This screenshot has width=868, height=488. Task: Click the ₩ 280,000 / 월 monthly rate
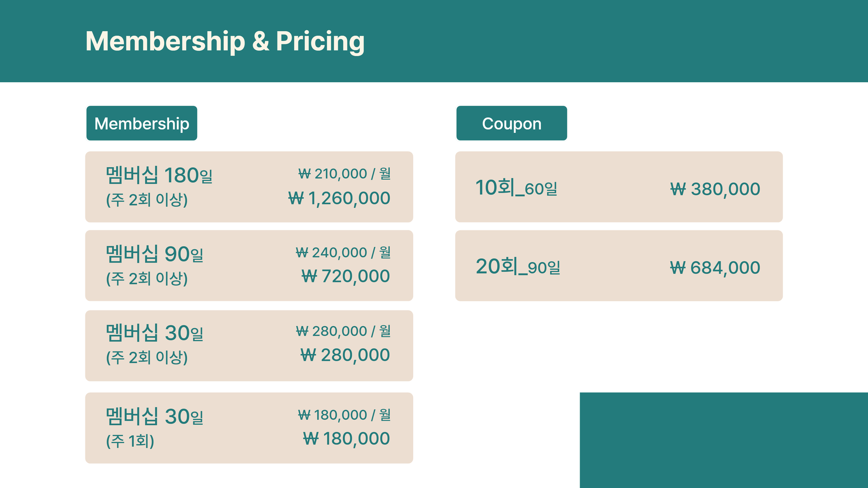pyautogui.click(x=343, y=331)
